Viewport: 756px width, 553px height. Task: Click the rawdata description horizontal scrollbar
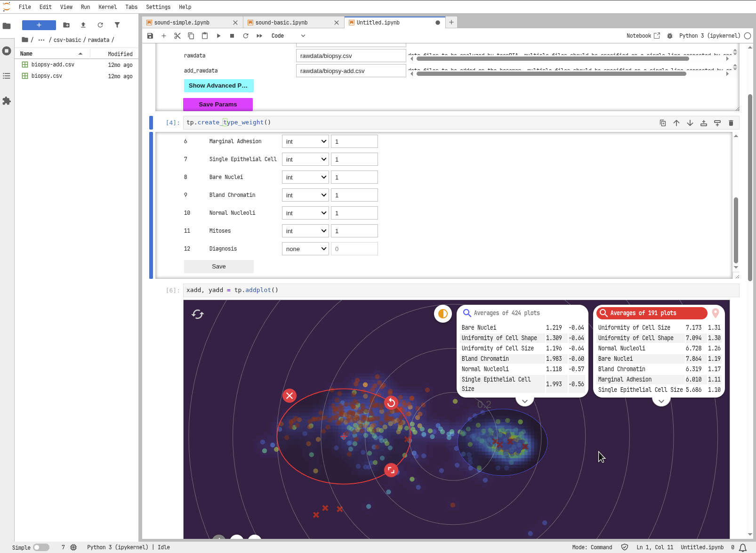tap(553, 59)
